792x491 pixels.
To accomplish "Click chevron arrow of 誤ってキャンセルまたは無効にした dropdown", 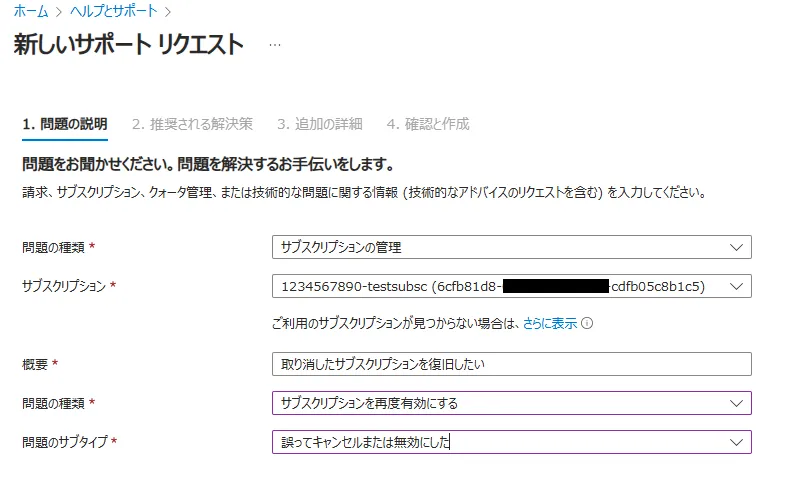I will pos(737,442).
